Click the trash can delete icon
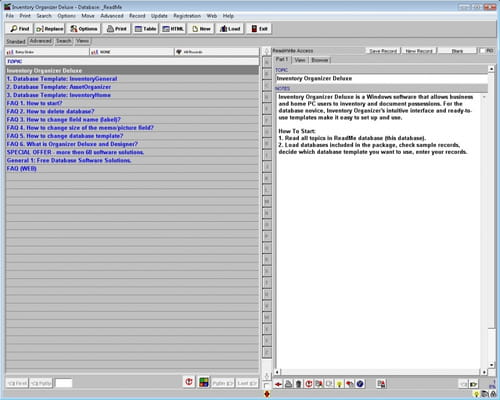 (299, 384)
